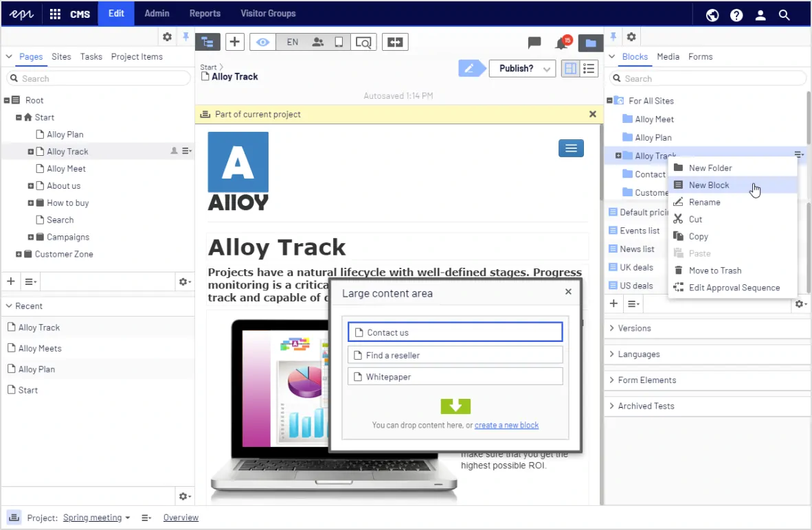Pin the right assets pane
The image size is (812, 530).
click(x=613, y=37)
